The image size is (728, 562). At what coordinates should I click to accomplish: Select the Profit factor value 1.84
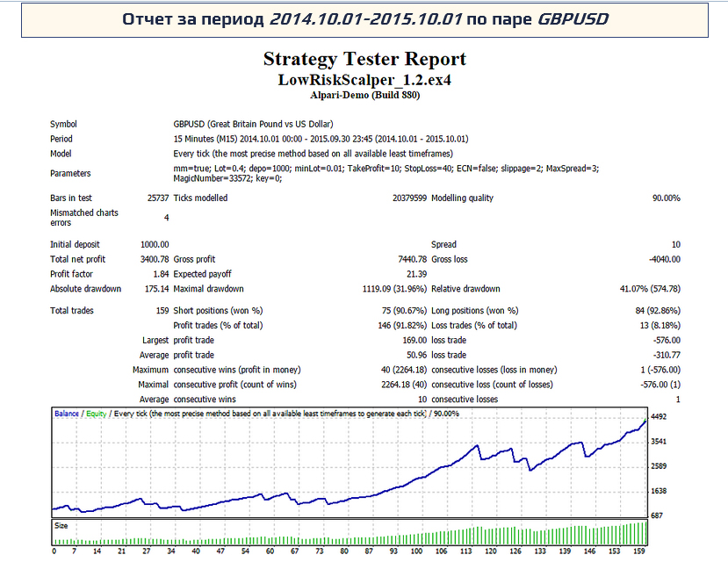click(161, 275)
